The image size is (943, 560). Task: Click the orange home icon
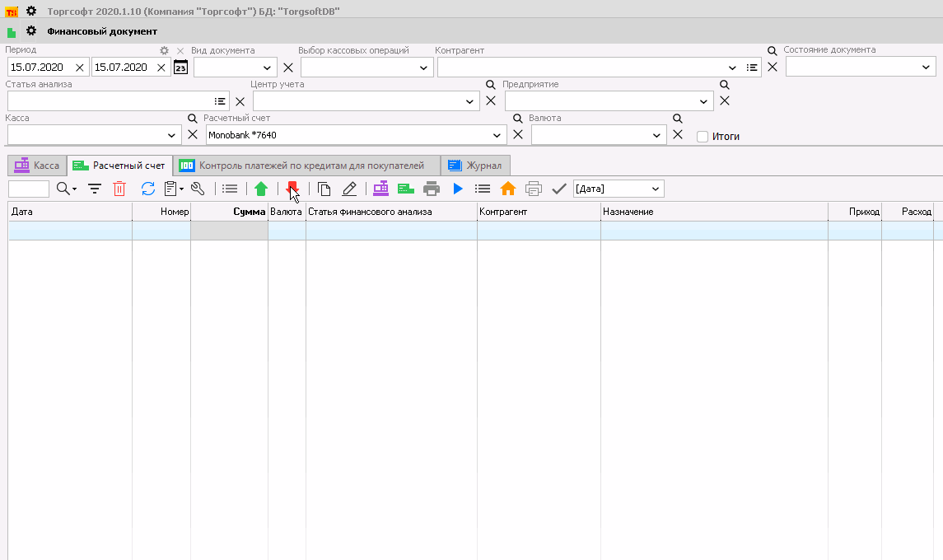508,189
